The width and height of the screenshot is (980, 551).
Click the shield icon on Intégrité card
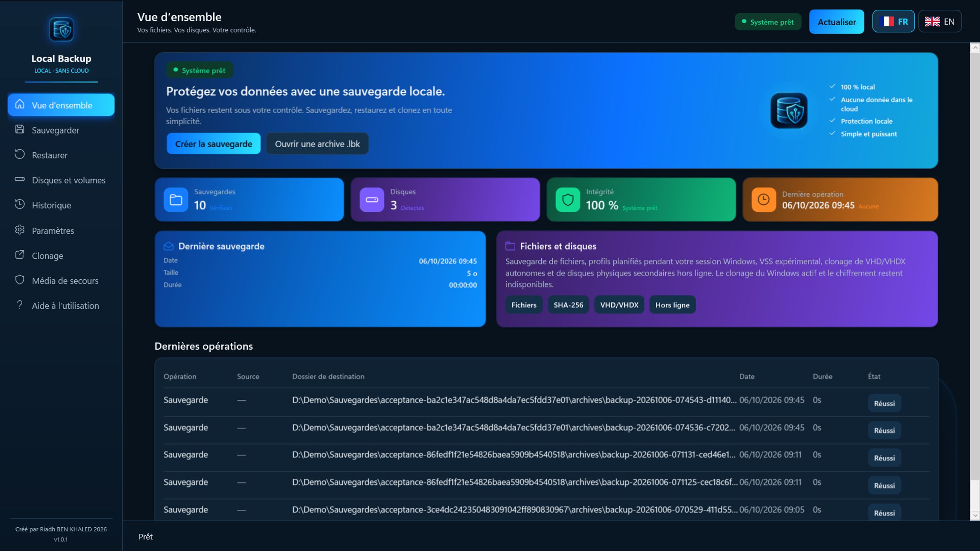568,199
